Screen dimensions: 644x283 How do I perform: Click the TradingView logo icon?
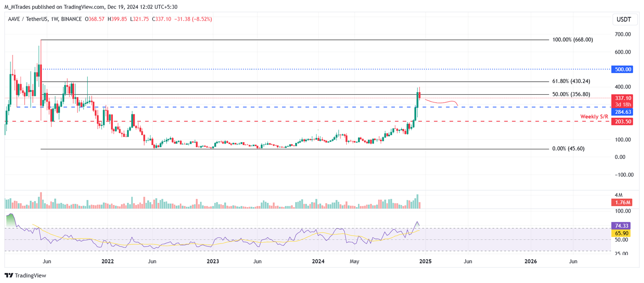9,275
